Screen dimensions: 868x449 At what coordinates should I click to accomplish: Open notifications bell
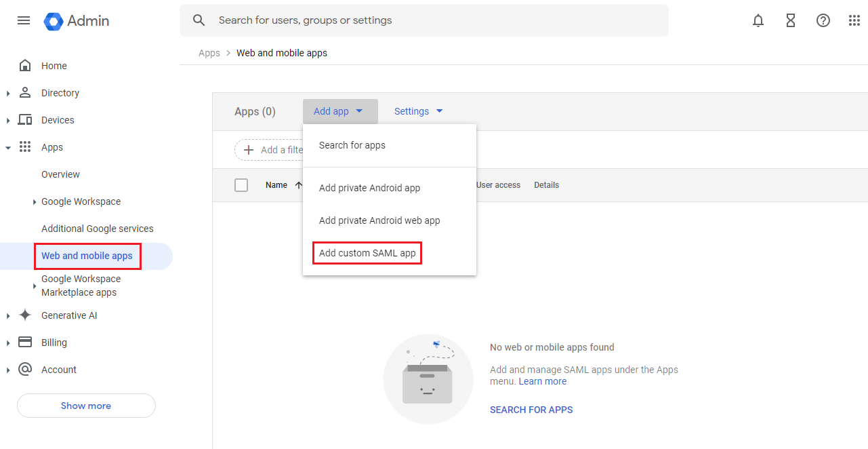click(758, 20)
